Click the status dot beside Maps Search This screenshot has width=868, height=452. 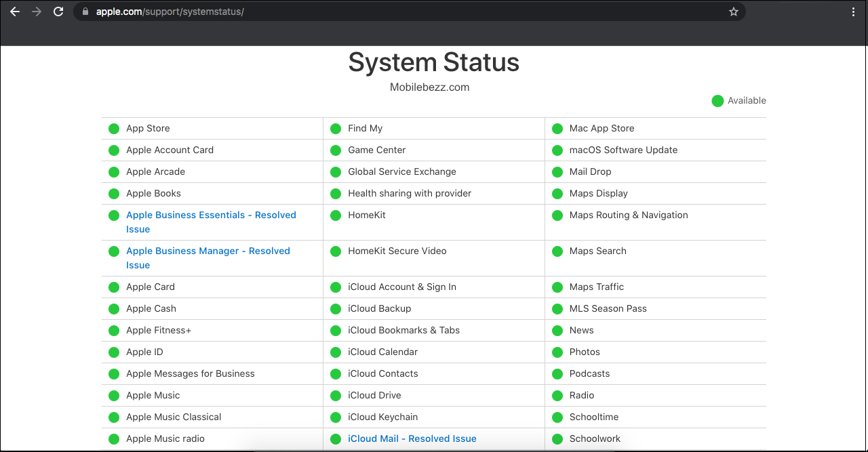click(x=557, y=251)
